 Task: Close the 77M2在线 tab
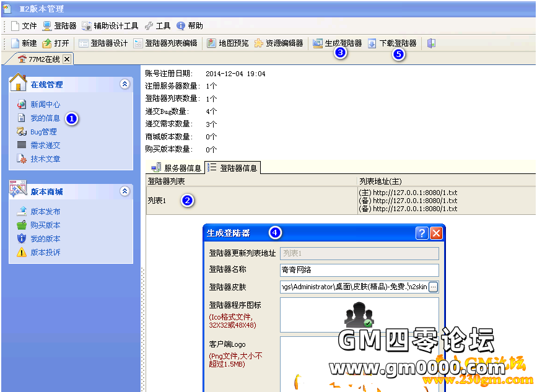pyautogui.click(x=67, y=59)
